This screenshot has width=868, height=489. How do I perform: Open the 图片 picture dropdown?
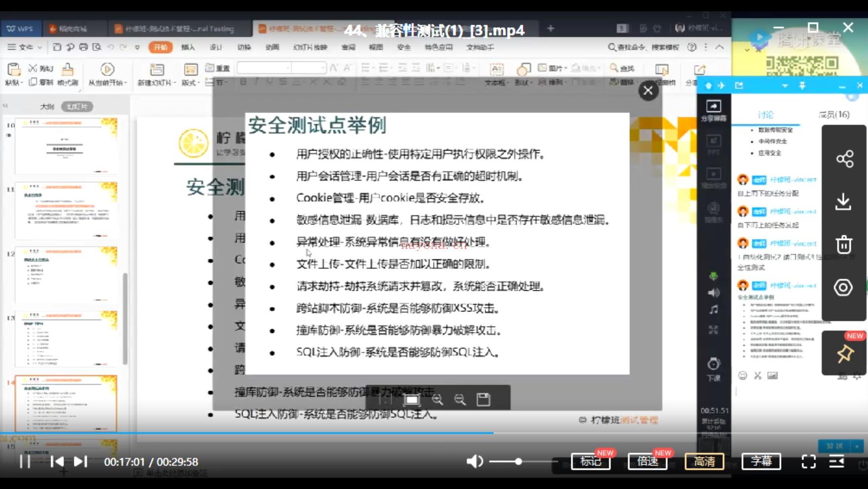553,68
